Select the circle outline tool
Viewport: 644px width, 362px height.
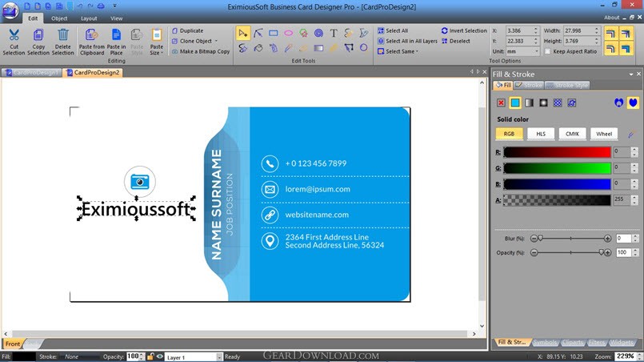(363, 48)
